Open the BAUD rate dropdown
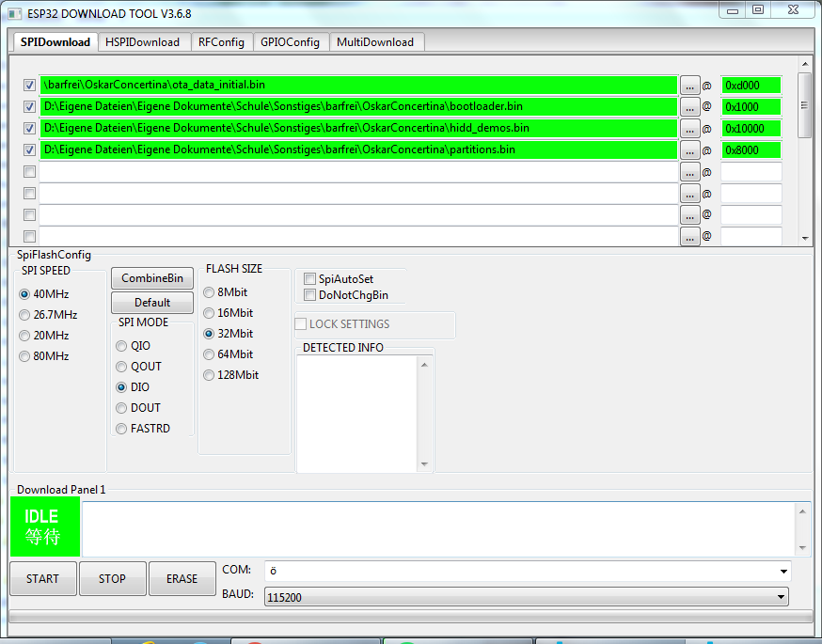Image resolution: width=822 pixels, height=644 pixels. [x=780, y=597]
